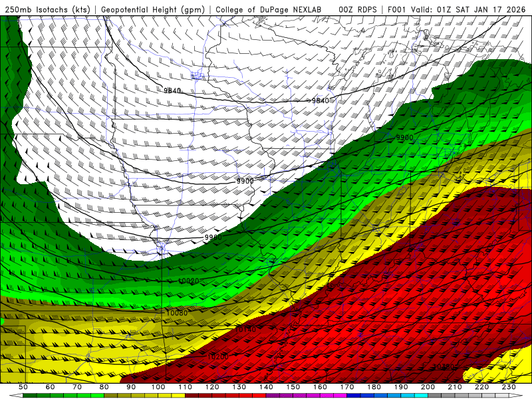
Task: Click the 10380 height contour label
Action: tap(444, 367)
